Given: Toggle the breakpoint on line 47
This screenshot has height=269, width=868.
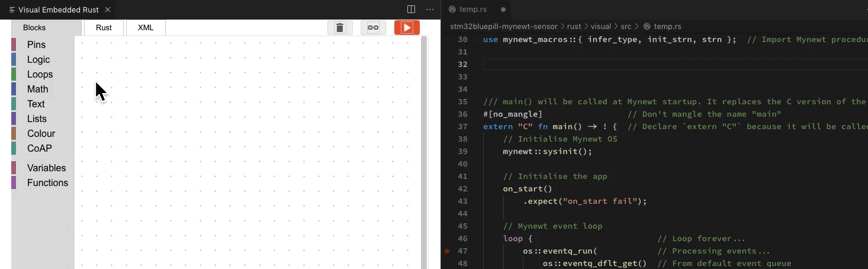Looking at the screenshot, I should click(447, 251).
